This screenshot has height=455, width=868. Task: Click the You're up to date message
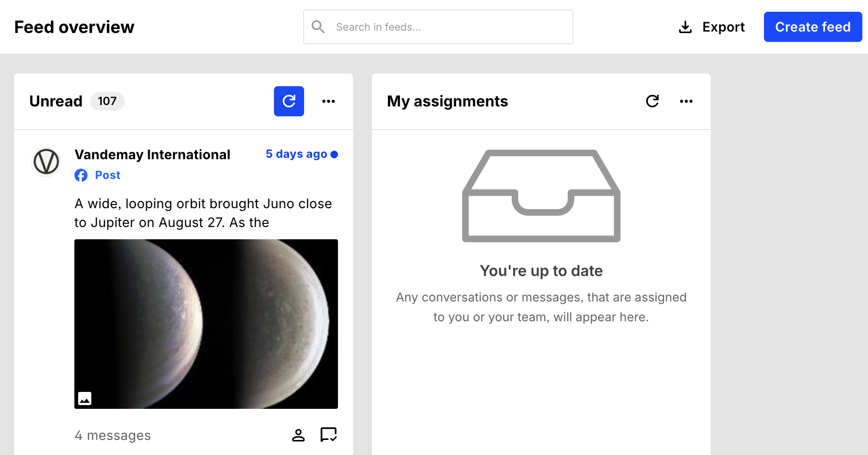(541, 271)
